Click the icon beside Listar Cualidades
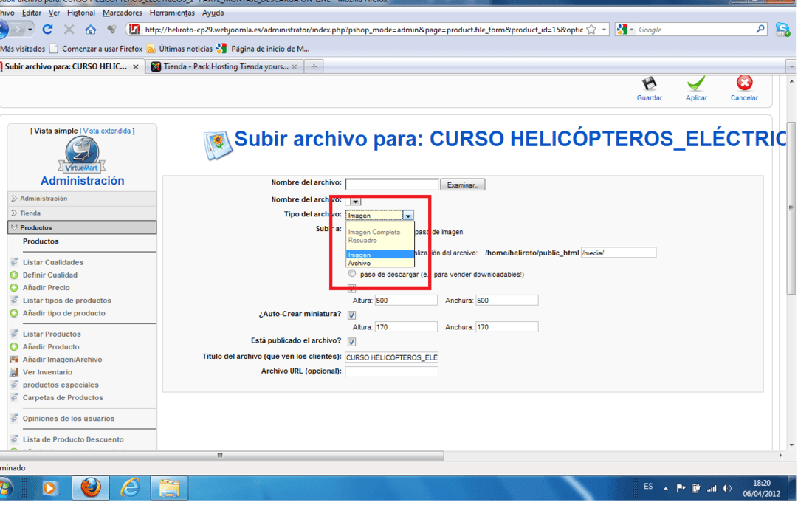Viewport: 812px width, 508px height. click(15, 262)
